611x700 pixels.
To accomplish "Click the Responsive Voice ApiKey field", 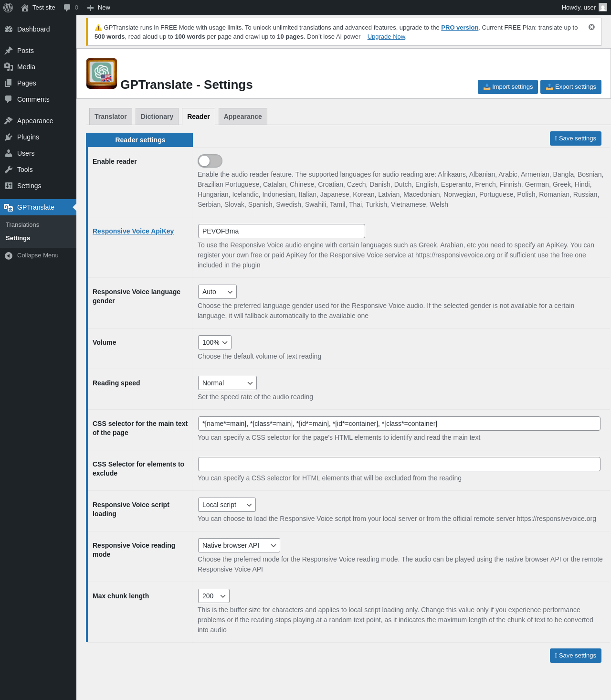I will pyautogui.click(x=281, y=231).
